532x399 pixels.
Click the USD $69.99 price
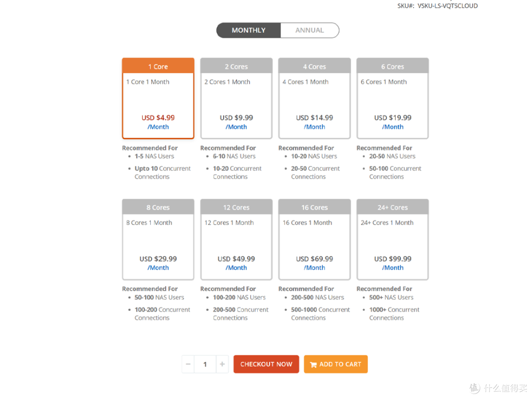pyautogui.click(x=314, y=259)
